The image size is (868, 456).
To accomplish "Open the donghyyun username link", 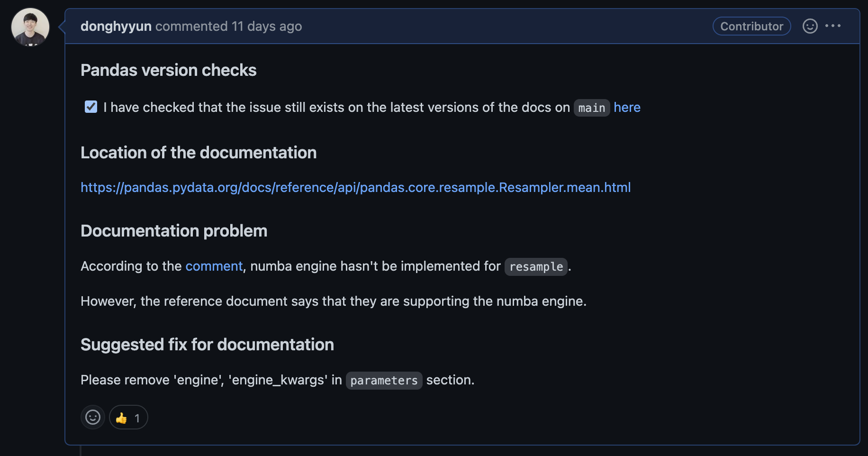I will pos(116,26).
